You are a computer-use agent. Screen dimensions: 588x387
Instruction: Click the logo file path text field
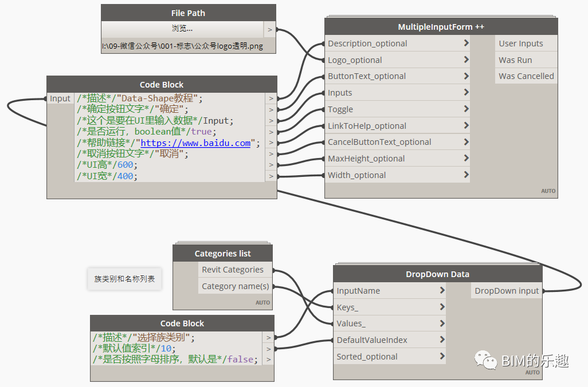183,45
